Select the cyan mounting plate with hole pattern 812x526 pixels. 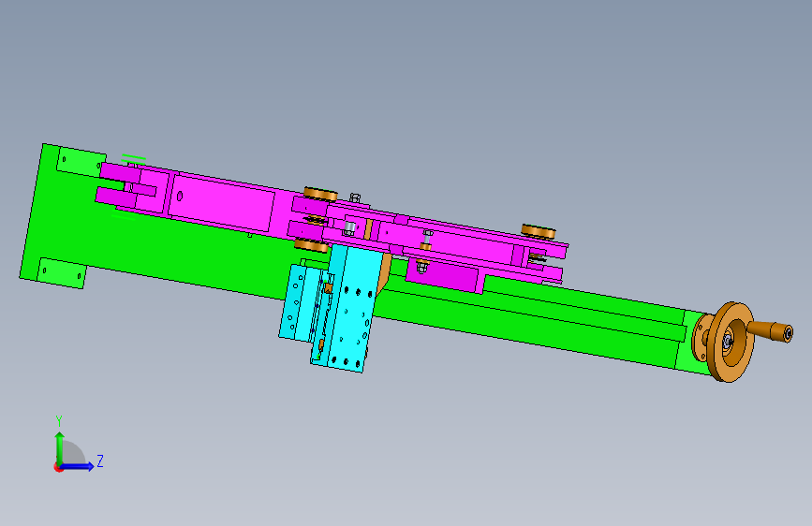(350, 307)
